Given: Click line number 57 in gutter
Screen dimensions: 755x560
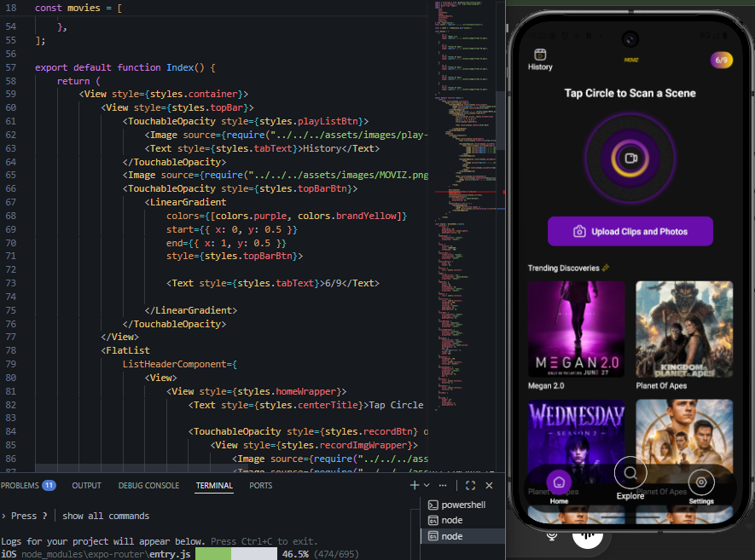Looking at the screenshot, I should tap(10, 67).
